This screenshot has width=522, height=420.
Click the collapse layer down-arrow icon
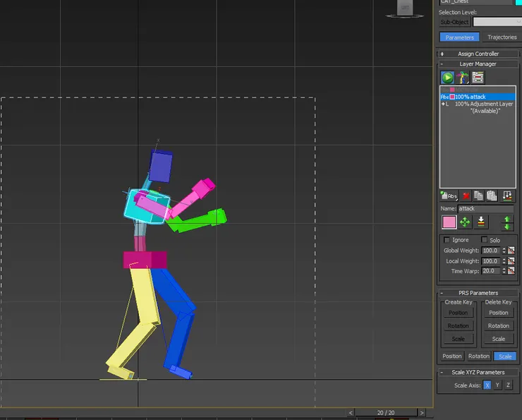[481, 222]
